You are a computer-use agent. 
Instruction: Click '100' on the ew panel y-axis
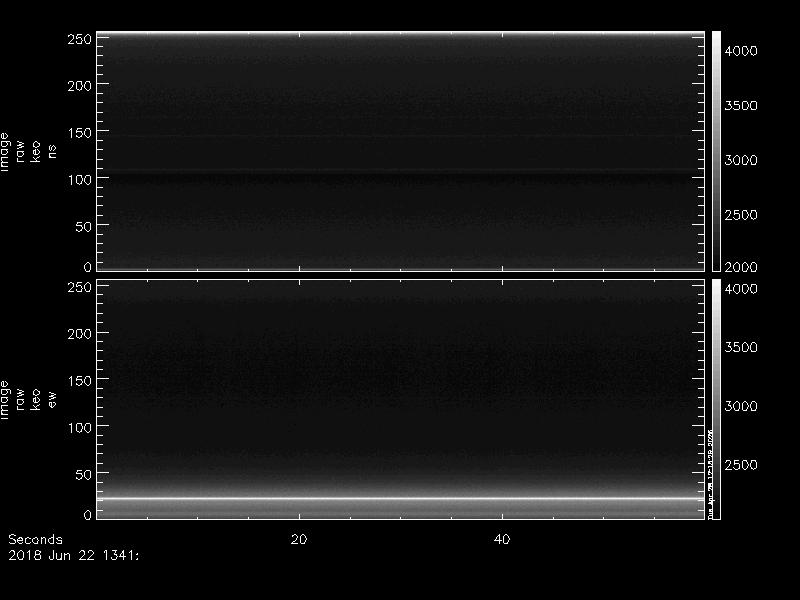[80, 428]
